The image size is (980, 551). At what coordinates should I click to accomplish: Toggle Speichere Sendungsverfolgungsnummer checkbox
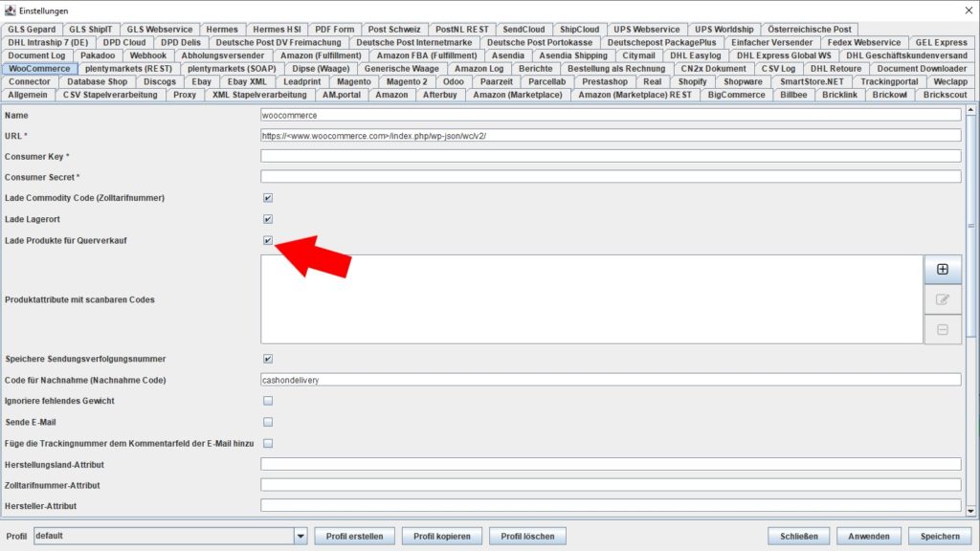(268, 359)
